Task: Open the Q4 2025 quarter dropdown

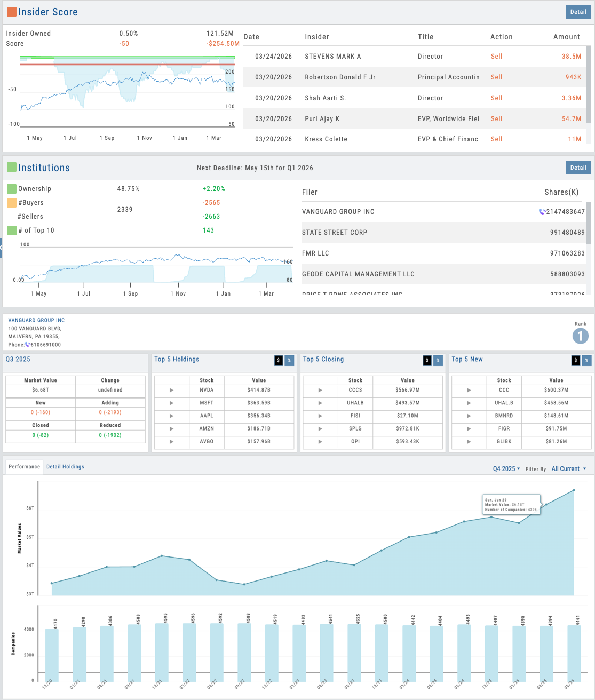Action: 506,469
